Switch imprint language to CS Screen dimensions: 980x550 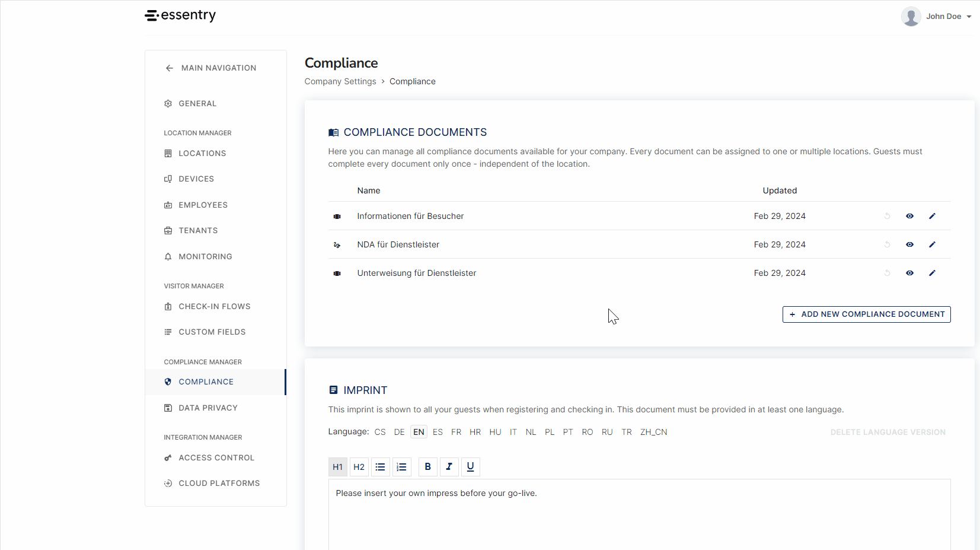380,433
